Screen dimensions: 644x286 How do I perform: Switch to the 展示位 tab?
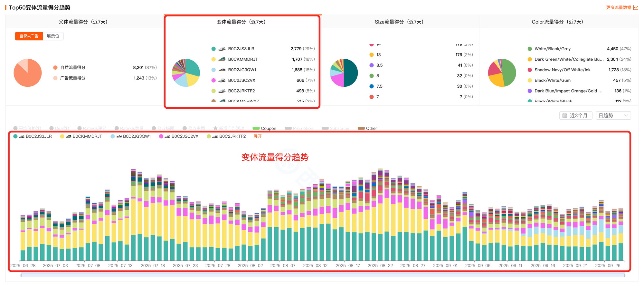tap(53, 36)
